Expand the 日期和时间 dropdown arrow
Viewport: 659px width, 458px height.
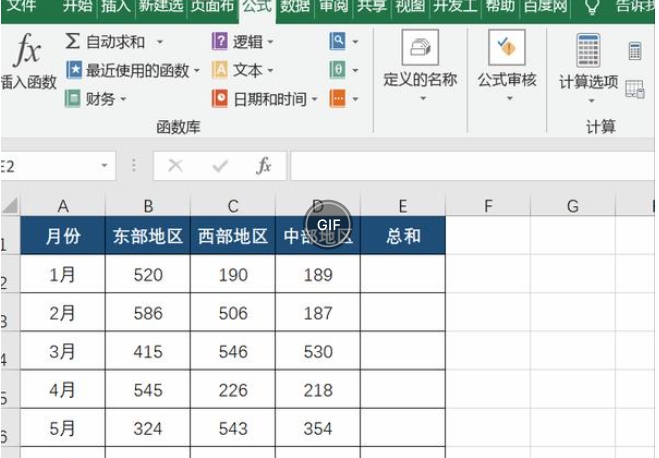tap(314, 100)
